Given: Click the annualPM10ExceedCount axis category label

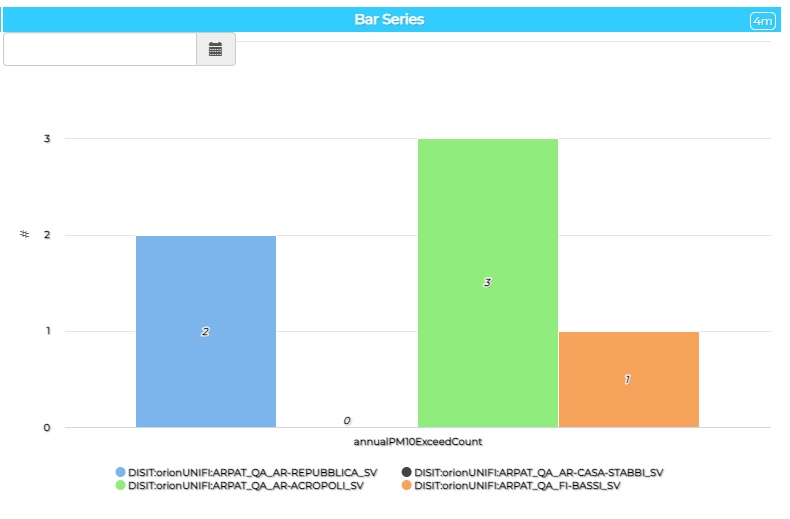Looking at the screenshot, I should coord(418,441).
